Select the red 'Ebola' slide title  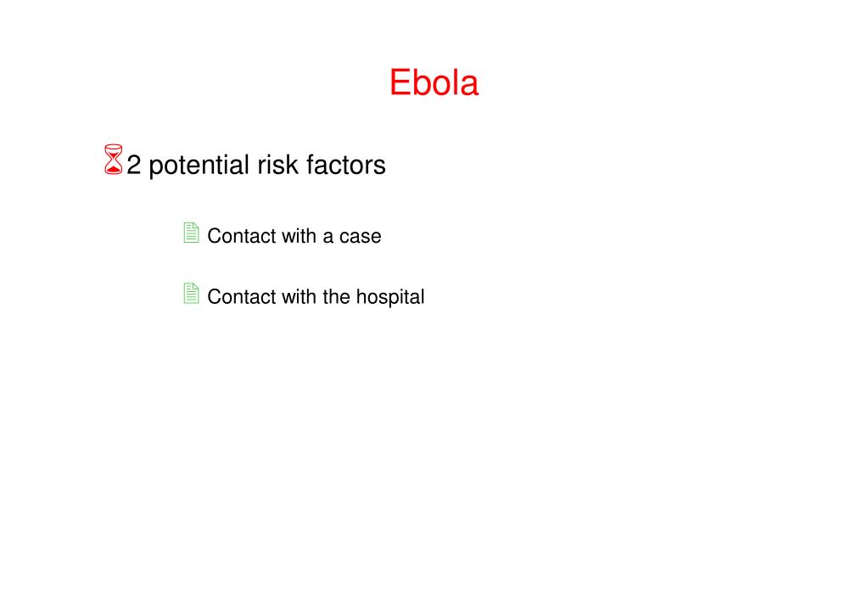(x=434, y=82)
